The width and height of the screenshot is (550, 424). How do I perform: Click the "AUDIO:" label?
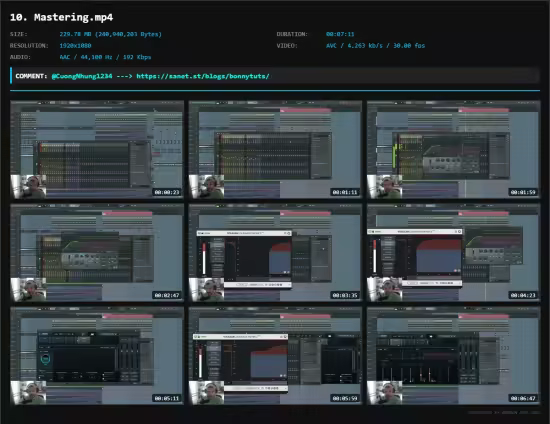pyautogui.click(x=20, y=57)
